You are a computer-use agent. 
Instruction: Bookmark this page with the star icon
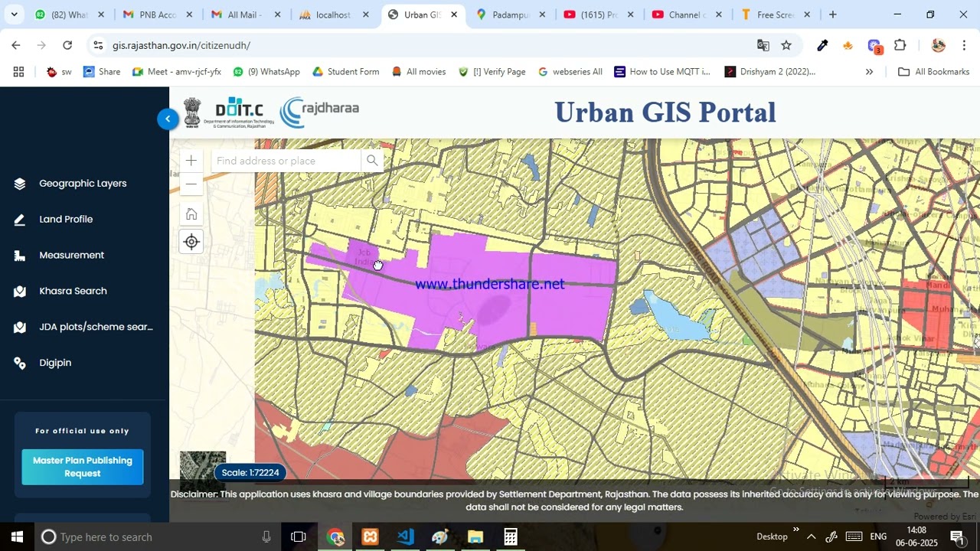(786, 46)
